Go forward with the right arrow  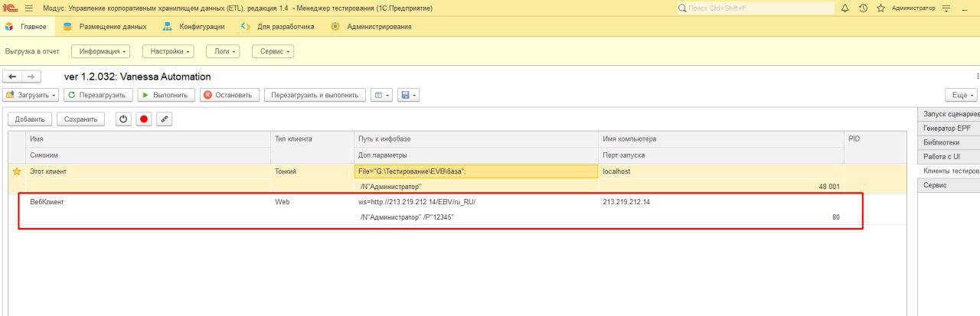(31, 77)
